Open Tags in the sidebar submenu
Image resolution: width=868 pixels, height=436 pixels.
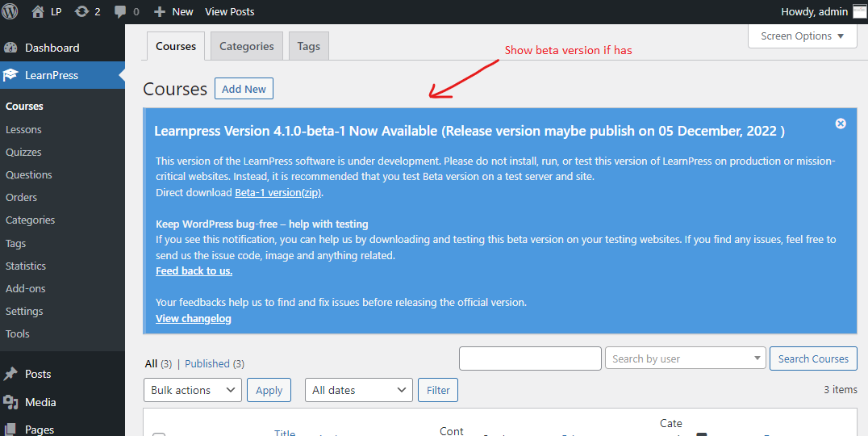(15, 243)
